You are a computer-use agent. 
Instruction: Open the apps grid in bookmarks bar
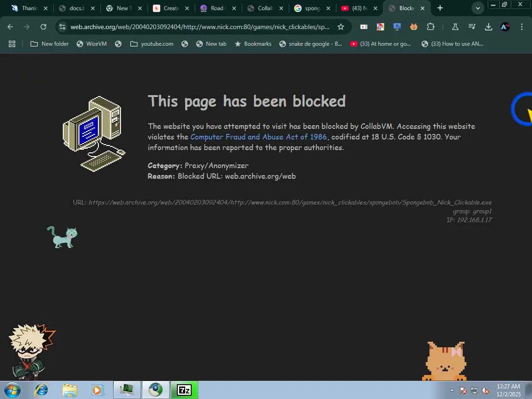pos(12,44)
